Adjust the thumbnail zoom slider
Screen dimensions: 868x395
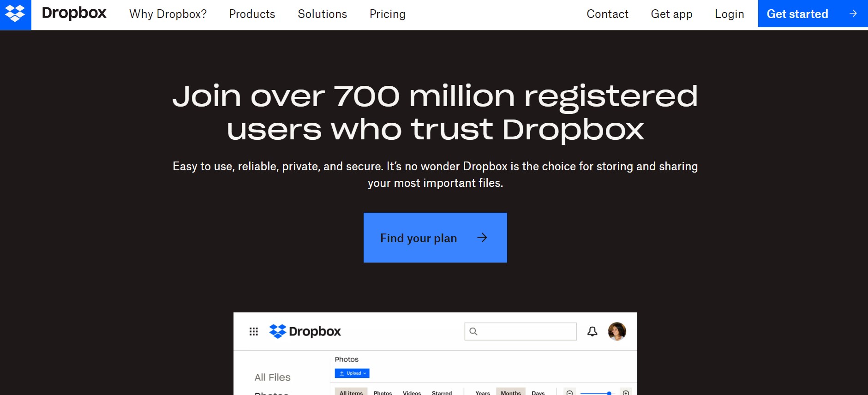click(x=597, y=393)
